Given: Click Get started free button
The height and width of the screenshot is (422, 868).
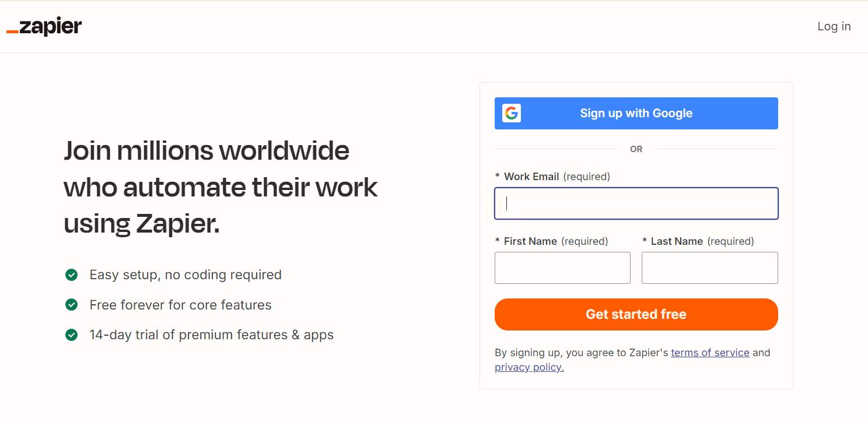Looking at the screenshot, I should 636,315.
